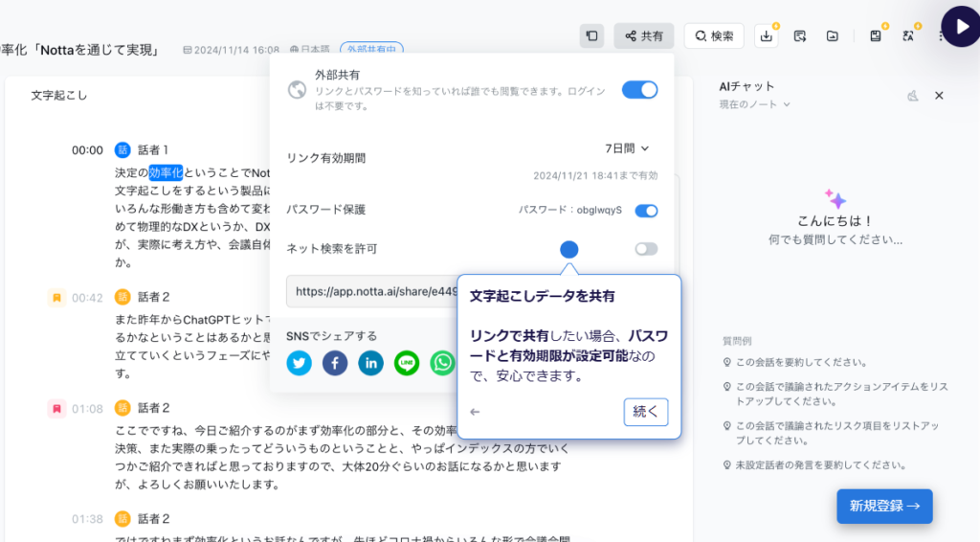The width and height of the screenshot is (980, 542).
Task: Click the more options dots icon in toolbar
Action: click(941, 35)
